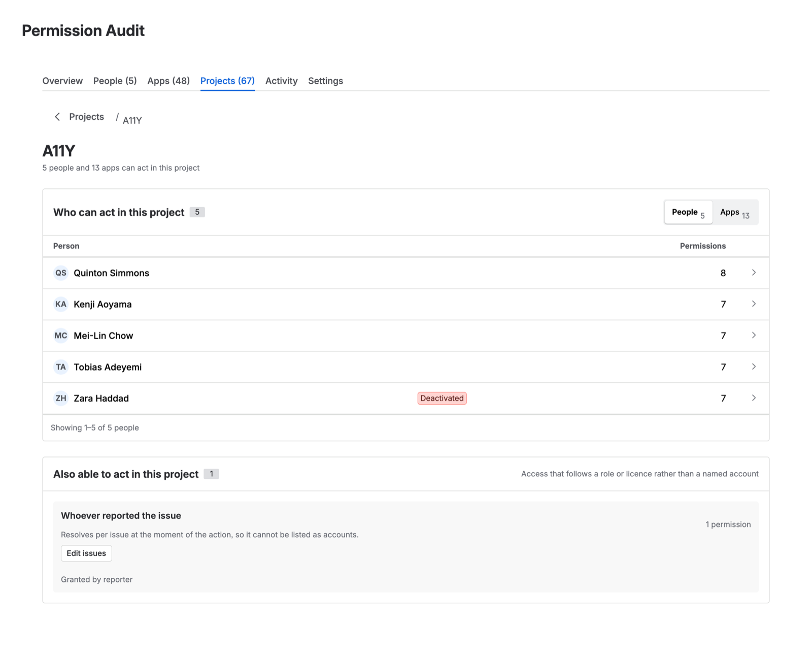
Task: Open the Apps (48) tab
Action: (168, 81)
